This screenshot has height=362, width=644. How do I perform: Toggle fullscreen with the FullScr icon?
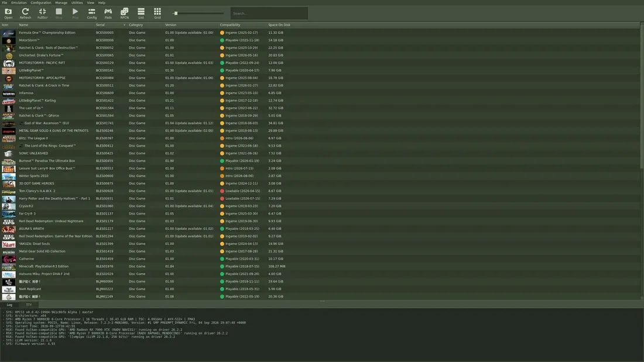click(x=42, y=13)
